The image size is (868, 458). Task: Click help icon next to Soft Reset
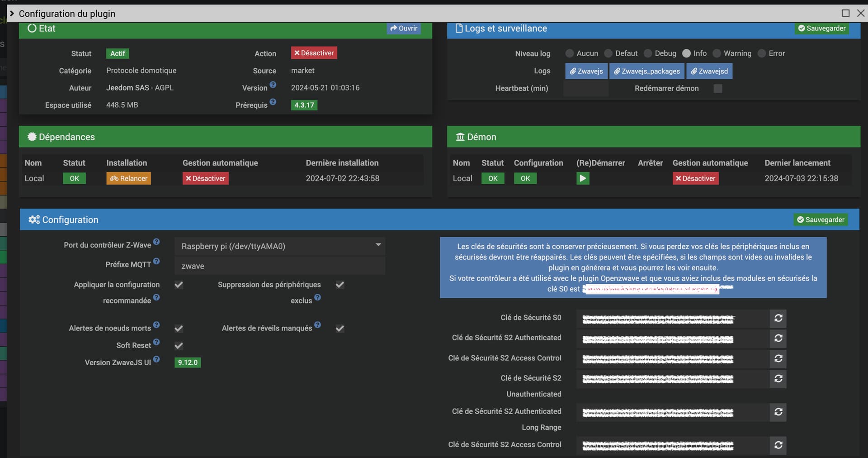(x=156, y=342)
